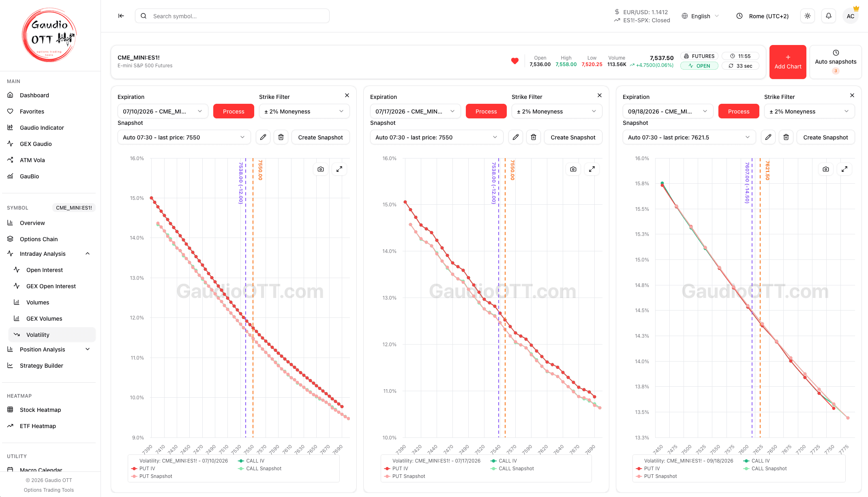Open Auto snapshots panel
Viewport: 868px width, 497px height.
pyautogui.click(x=836, y=62)
